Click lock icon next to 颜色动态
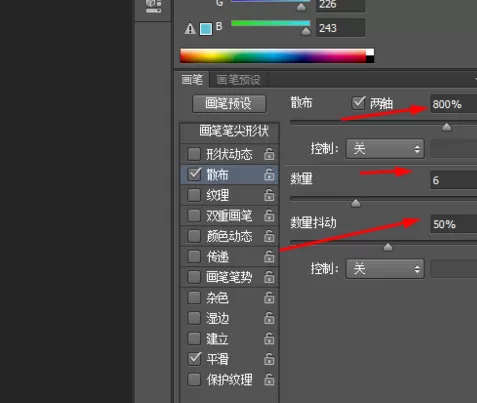This screenshot has width=477, height=403. click(269, 236)
